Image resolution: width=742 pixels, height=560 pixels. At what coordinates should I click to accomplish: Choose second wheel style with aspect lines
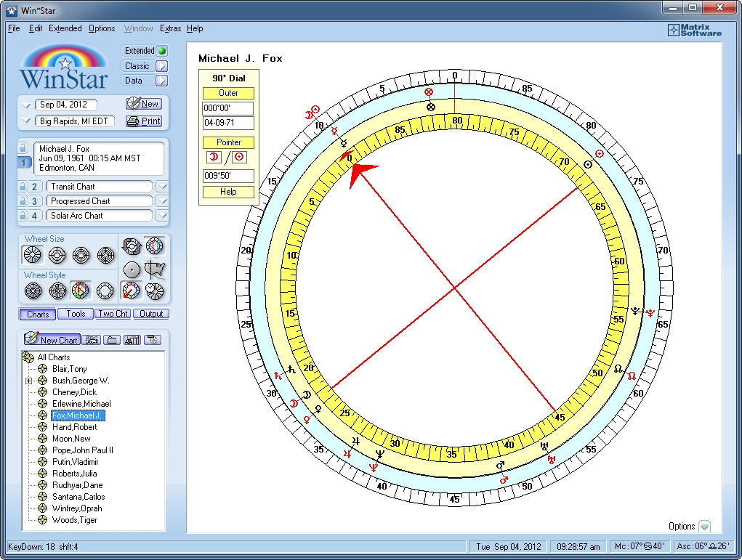(57, 291)
